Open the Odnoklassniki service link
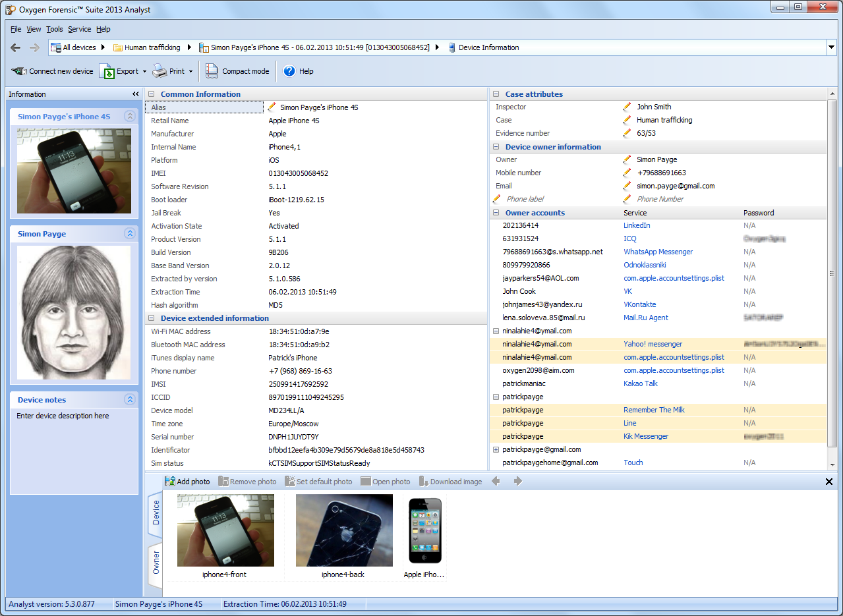 click(645, 265)
